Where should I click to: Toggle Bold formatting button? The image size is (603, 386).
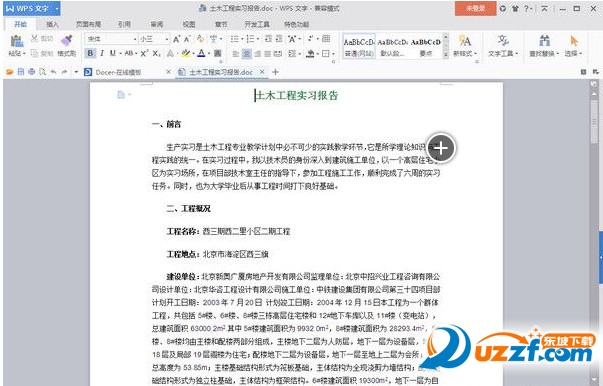(90, 53)
